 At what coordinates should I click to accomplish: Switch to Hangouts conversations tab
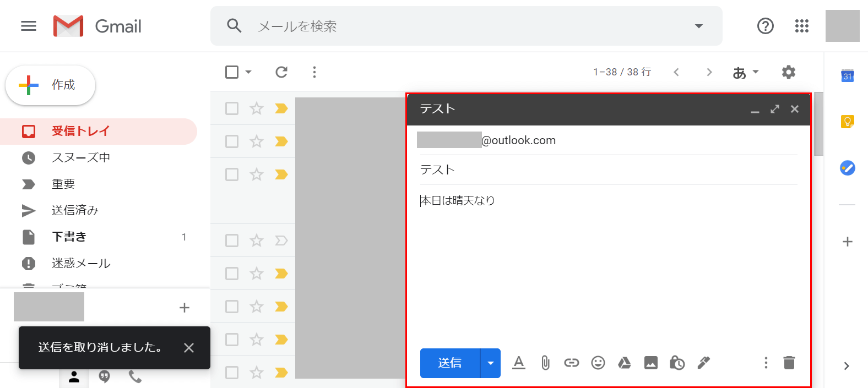click(105, 376)
